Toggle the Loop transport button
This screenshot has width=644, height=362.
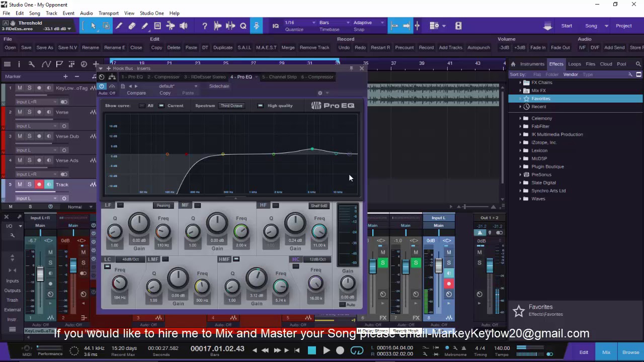point(357,350)
